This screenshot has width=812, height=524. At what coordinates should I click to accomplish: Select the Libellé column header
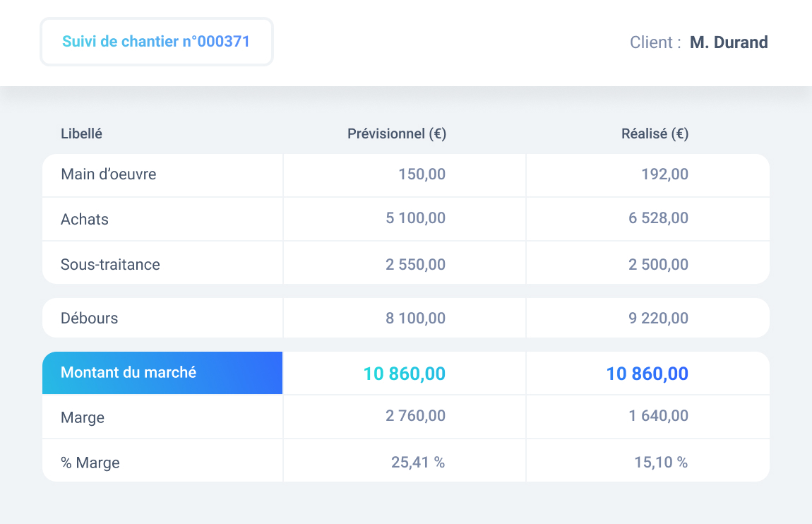click(x=81, y=133)
